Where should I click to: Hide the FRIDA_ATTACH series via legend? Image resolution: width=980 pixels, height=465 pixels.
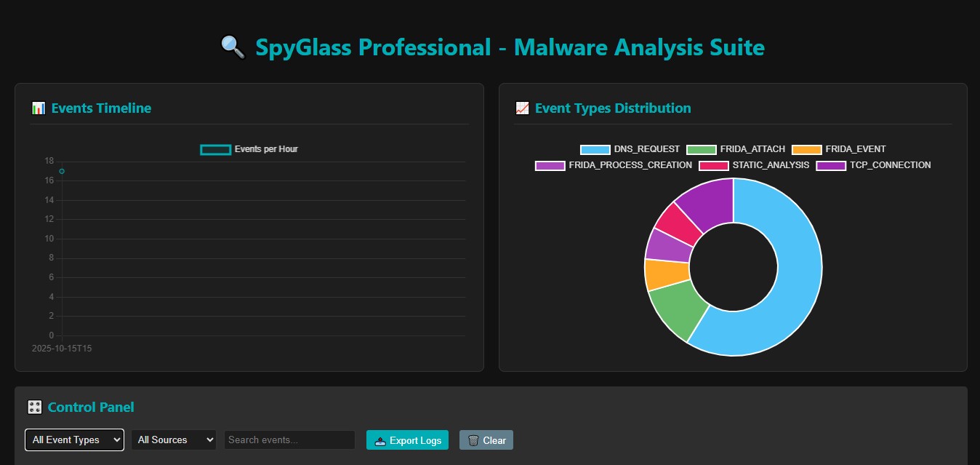coord(736,149)
